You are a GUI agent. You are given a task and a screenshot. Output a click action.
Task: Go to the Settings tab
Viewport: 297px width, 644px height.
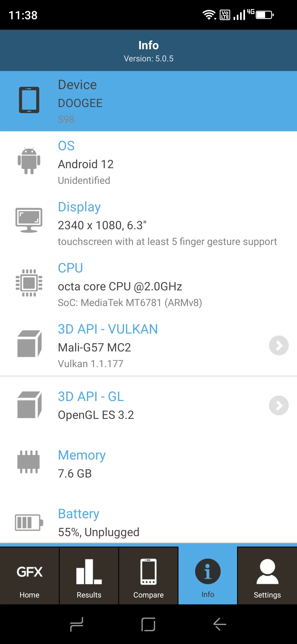pyautogui.click(x=267, y=576)
